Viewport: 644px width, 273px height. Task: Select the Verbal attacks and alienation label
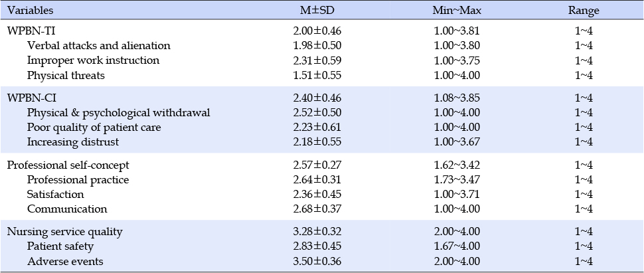(x=98, y=45)
